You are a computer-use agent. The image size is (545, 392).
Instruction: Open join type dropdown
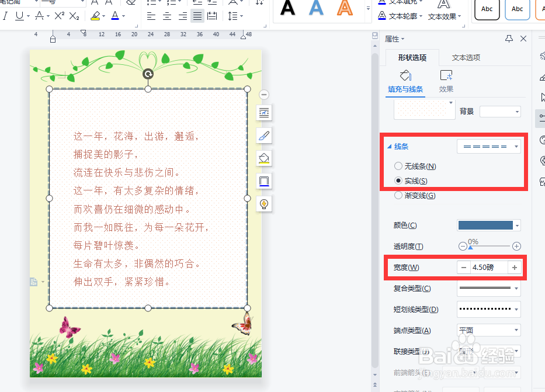[489, 351]
